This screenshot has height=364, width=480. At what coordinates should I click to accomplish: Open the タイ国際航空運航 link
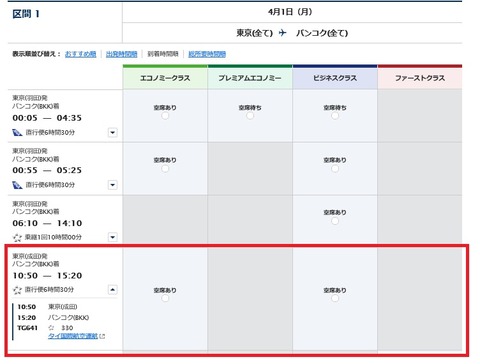coord(73,336)
